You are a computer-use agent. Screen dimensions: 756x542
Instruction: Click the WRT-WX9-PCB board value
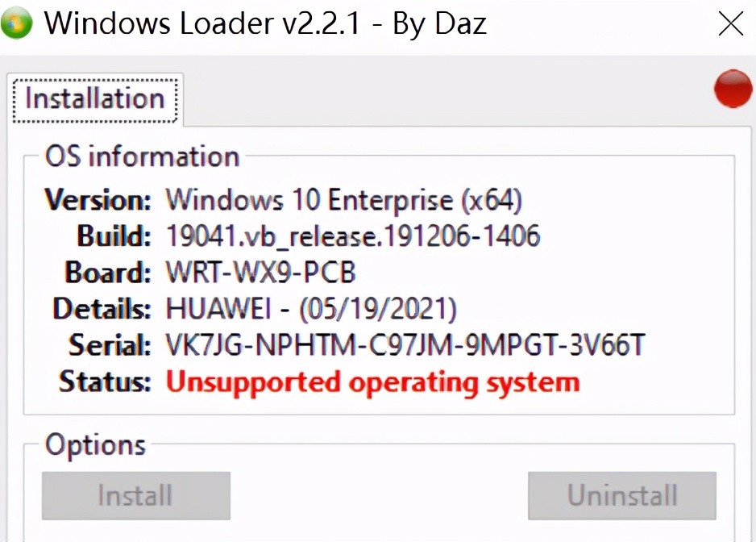coord(260,273)
